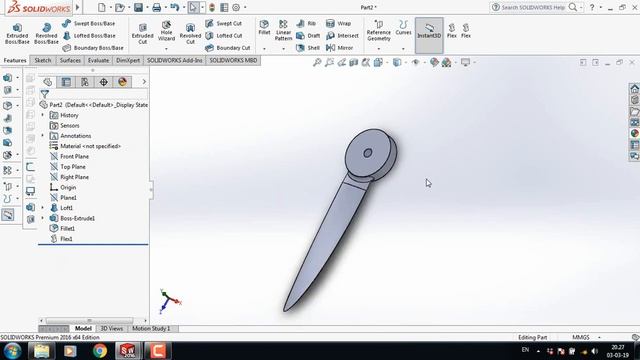Switch to the Features tab
This screenshot has width=640, height=360.
(15, 60)
